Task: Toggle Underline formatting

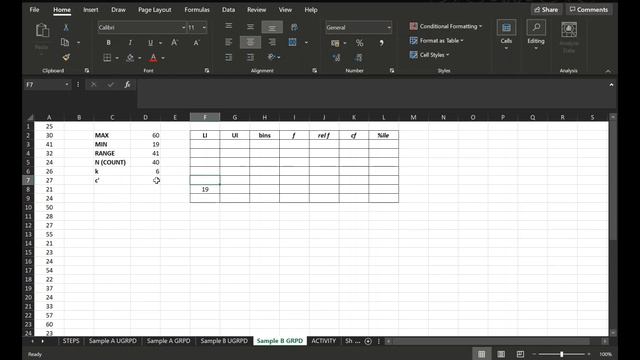Action: [150, 42]
